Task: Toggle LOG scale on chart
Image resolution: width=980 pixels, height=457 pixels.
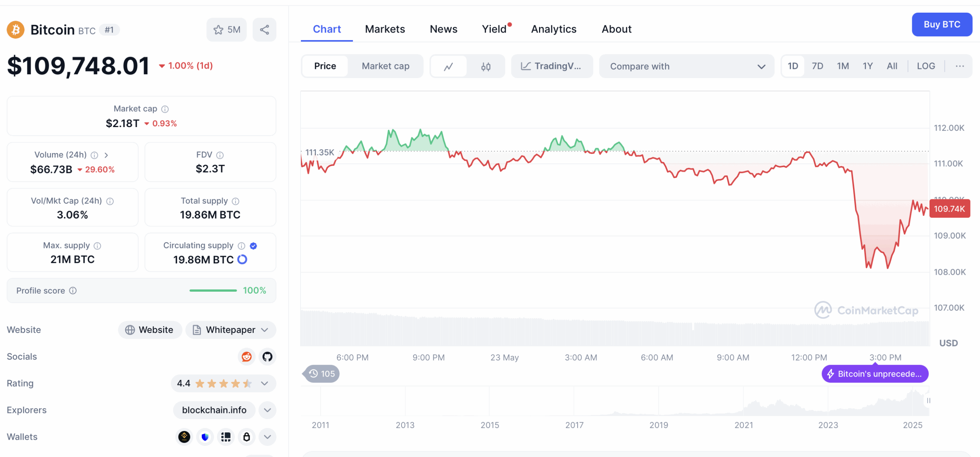Action: click(926, 66)
